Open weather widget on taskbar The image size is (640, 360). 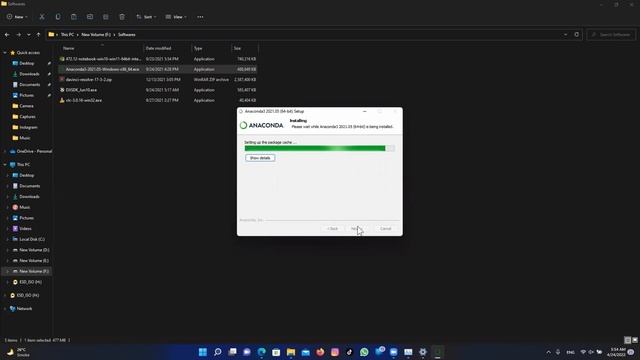point(19,352)
